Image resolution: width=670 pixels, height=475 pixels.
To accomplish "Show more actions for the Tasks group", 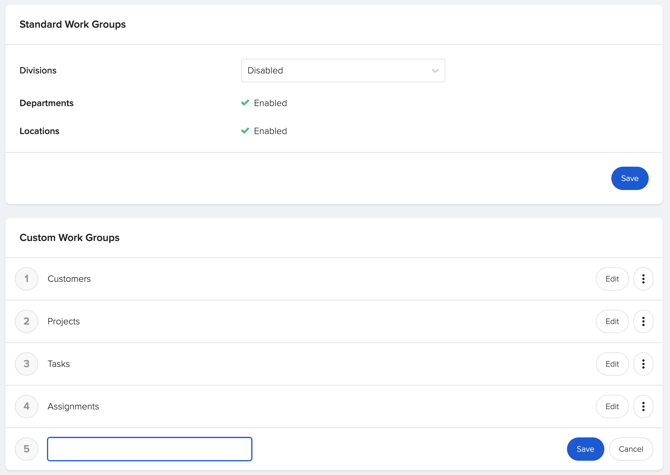I will click(643, 364).
